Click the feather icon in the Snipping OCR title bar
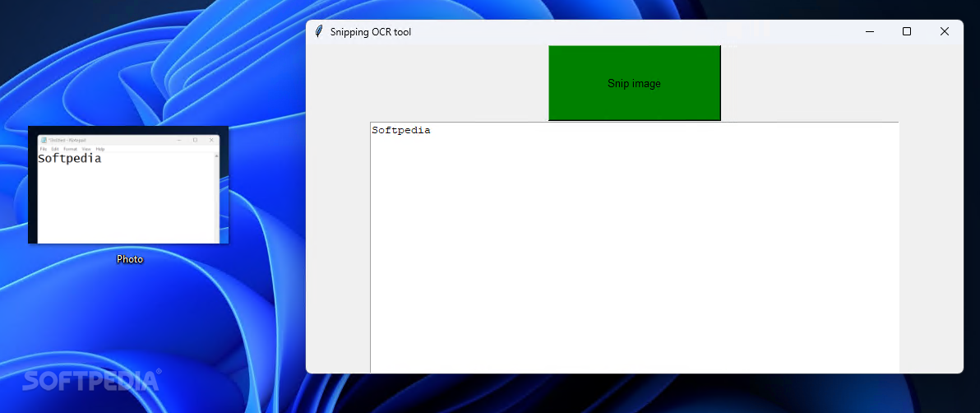The height and width of the screenshot is (413, 980). [x=319, y=31]
